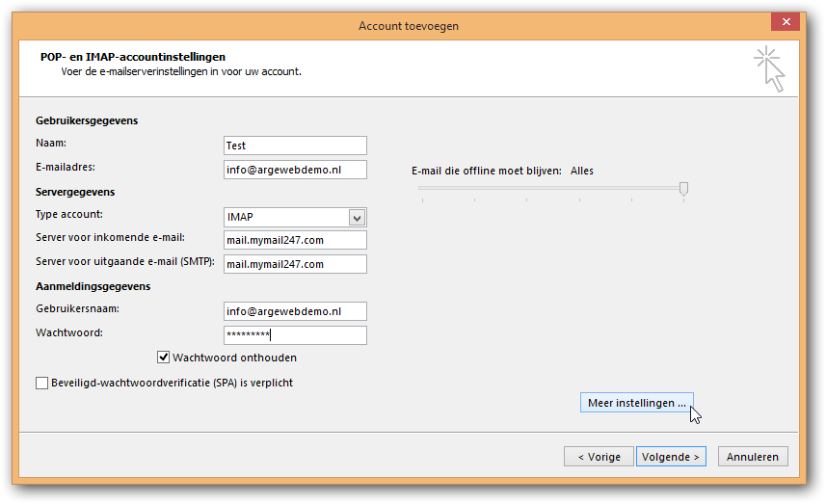Click the Gebruikersnaam input field
Viewport: 826px width, 504px height.
pos(295,311)
